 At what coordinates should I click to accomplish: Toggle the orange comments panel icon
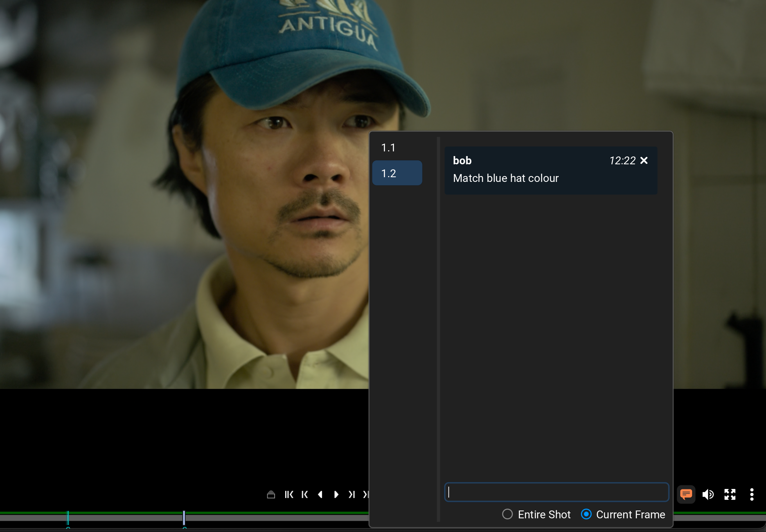[x=686, y=494]
